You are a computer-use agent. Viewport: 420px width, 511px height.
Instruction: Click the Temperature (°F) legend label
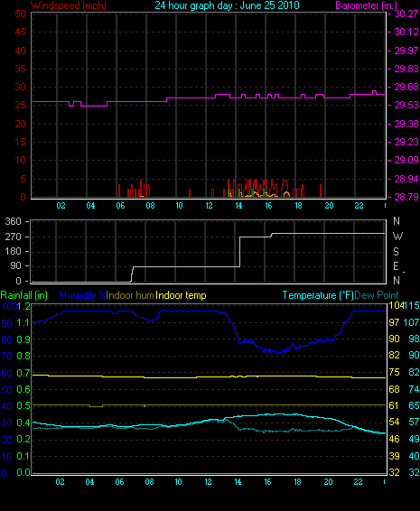tap(318, 295)
